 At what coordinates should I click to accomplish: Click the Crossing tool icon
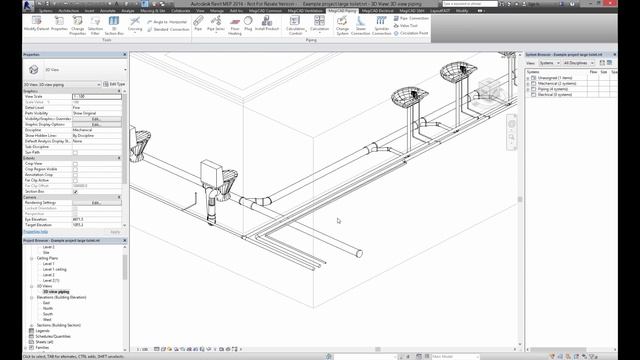click(x=135, y=24)
